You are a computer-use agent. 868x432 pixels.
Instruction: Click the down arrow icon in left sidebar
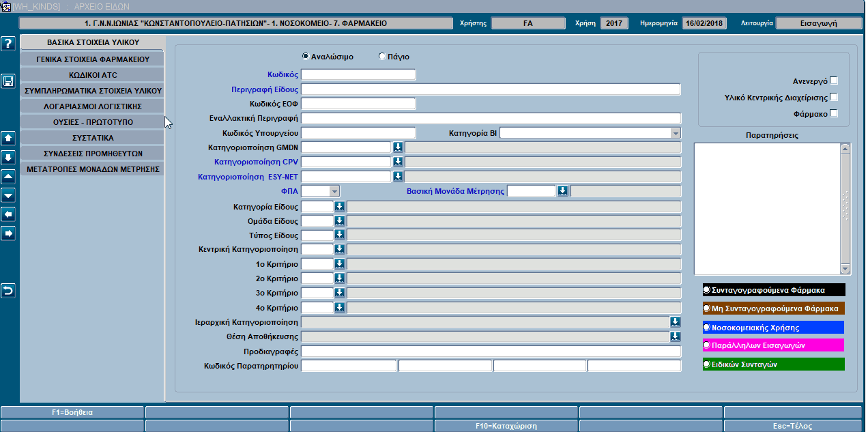[8, 157]
